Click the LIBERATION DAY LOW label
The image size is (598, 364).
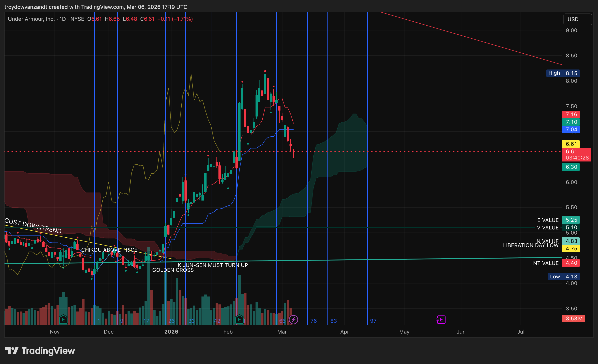(x=531, y=245)
